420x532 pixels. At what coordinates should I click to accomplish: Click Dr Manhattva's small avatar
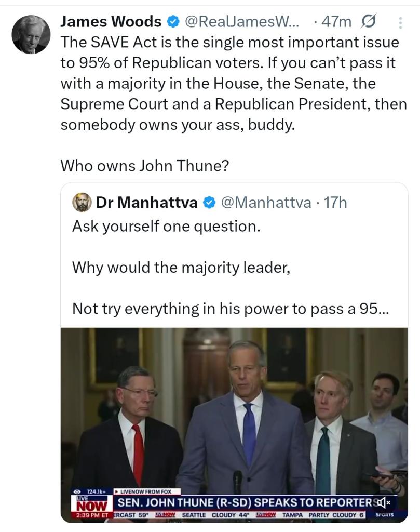[x=82, y=203]
